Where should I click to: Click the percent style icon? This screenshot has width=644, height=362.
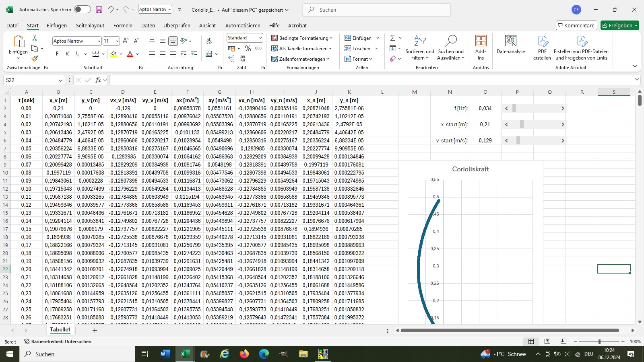[248, 48]
